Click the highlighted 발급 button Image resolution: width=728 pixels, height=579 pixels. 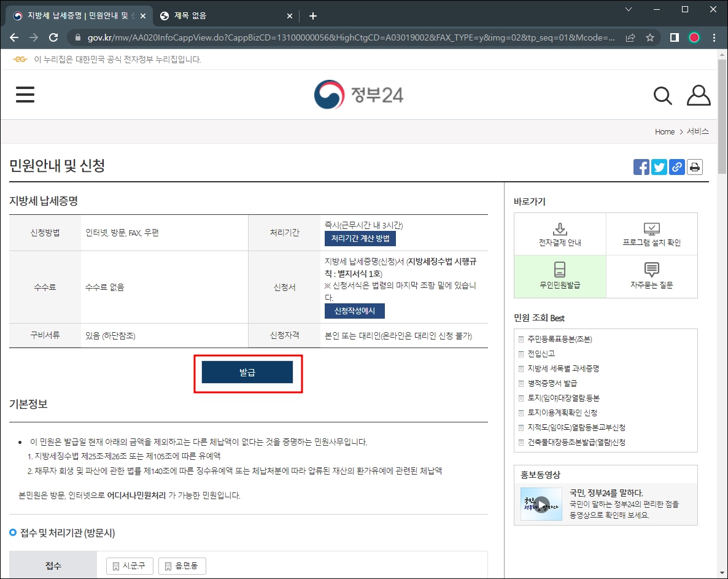pos(248,372)
